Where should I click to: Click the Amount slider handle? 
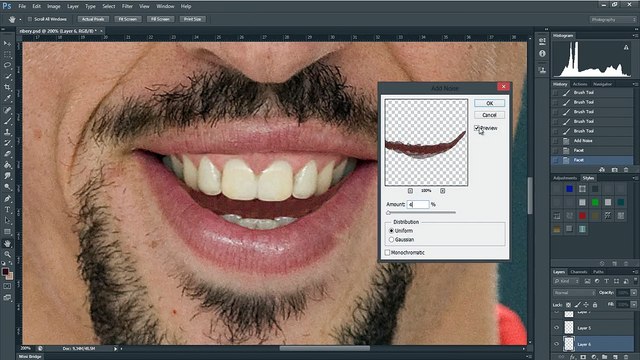point(389,213)
